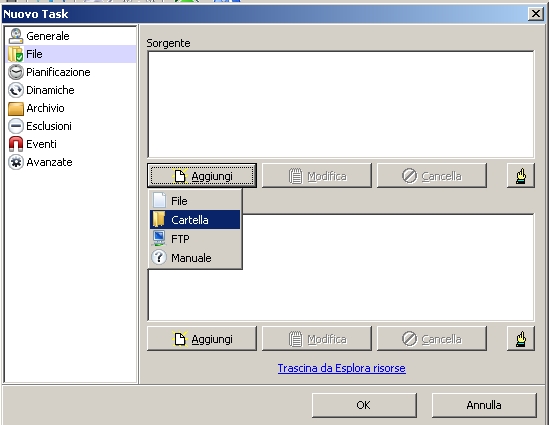This screenshot has height=425, width=549.
Task: Select the Eventi magnet icon
Action: pyautogui.click(x=16, y=144)
